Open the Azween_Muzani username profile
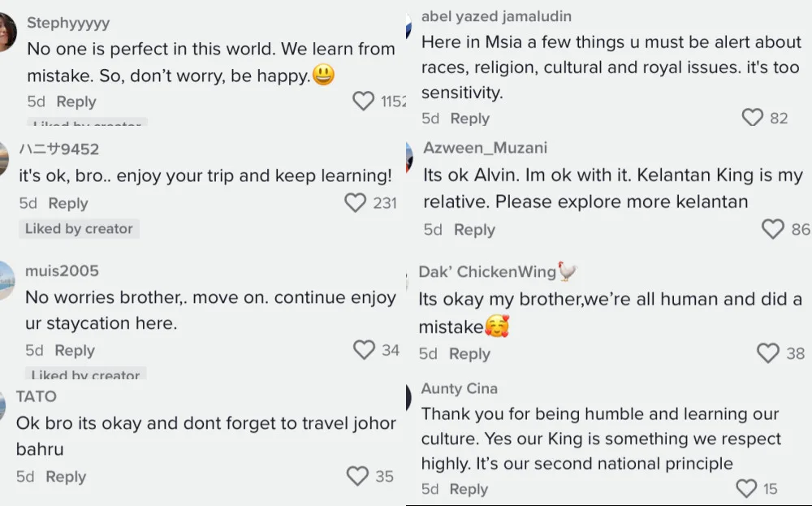The width and height of the screenshot is (812, 506). click(x=485, y=148)
